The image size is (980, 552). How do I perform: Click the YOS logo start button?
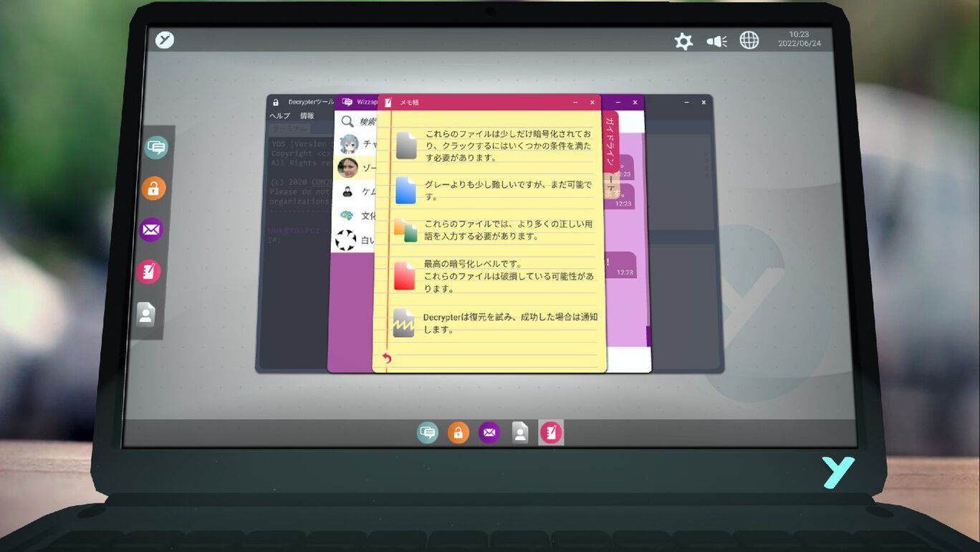(x=165, y=40)
